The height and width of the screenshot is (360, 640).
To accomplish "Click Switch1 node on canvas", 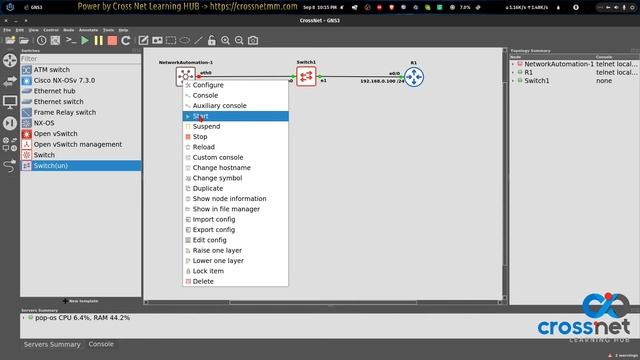I will pos(306,76).
